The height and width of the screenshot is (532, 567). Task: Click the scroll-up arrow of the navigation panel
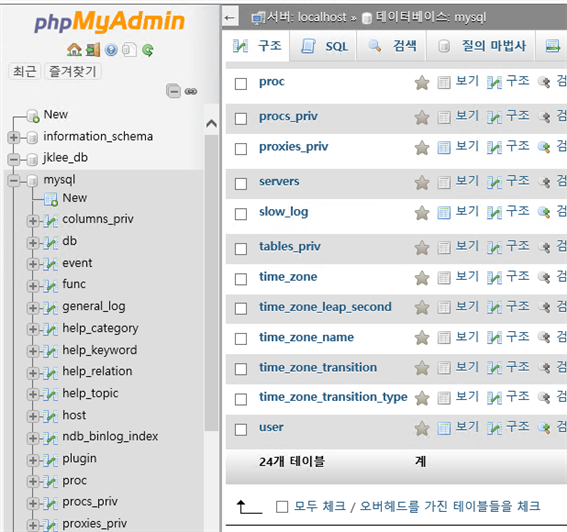click(x=212, y=124)
